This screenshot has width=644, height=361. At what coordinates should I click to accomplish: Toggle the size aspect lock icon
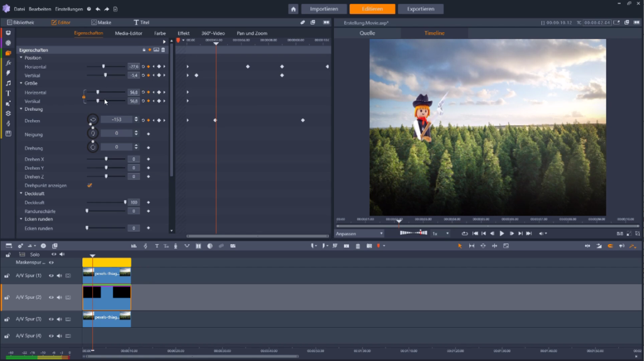click(84, 97)
